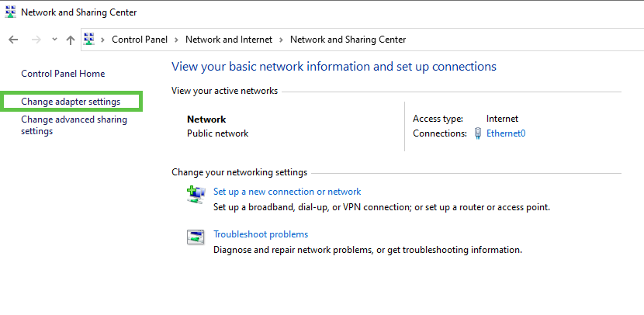Click the Network and Sharing Center title bar icon

point(10,12)
